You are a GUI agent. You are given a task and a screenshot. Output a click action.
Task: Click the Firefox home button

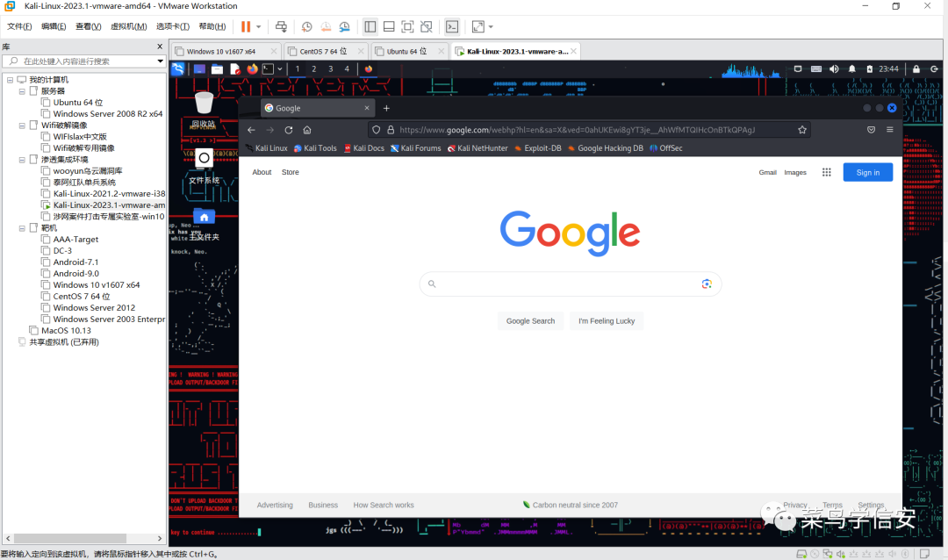307,130
